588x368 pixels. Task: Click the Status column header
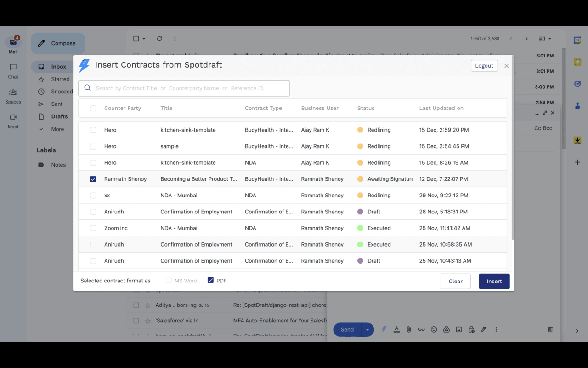[x=366, y=108]
